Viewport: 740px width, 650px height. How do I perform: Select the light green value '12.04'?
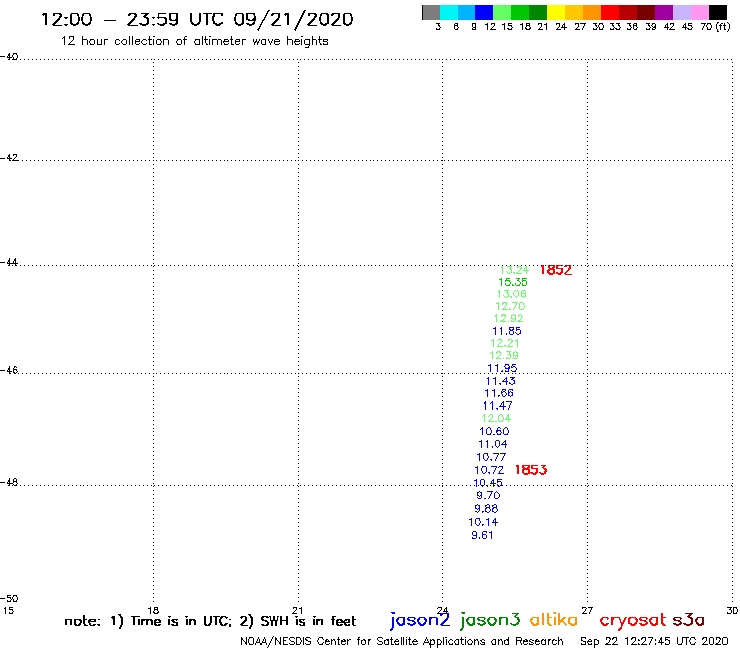496,418
